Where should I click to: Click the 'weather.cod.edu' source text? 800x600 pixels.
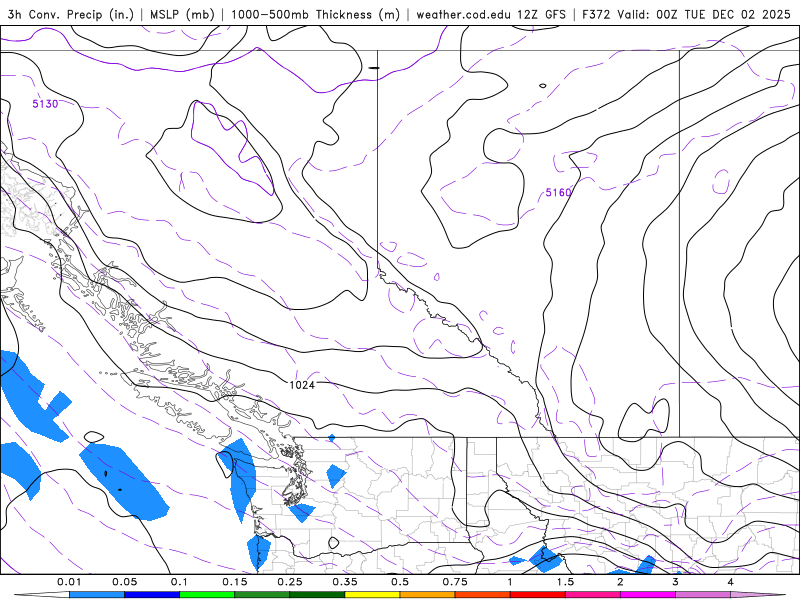[x=464, y=14]
